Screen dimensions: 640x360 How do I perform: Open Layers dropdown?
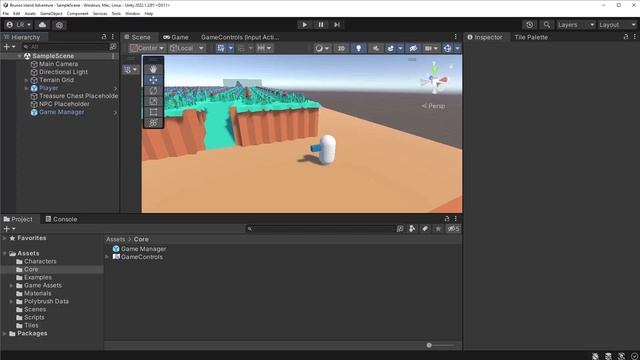[x=576, y=25]
